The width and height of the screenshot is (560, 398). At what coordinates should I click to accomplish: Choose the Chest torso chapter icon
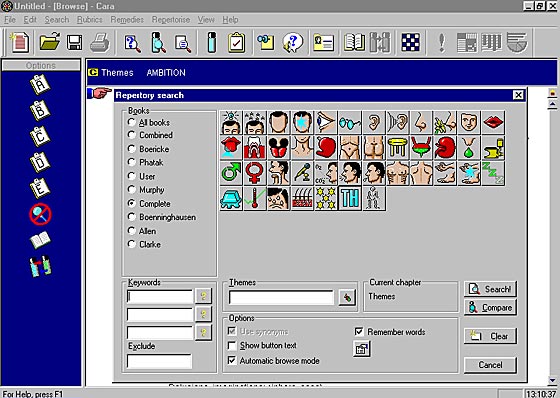click(398, 173)
